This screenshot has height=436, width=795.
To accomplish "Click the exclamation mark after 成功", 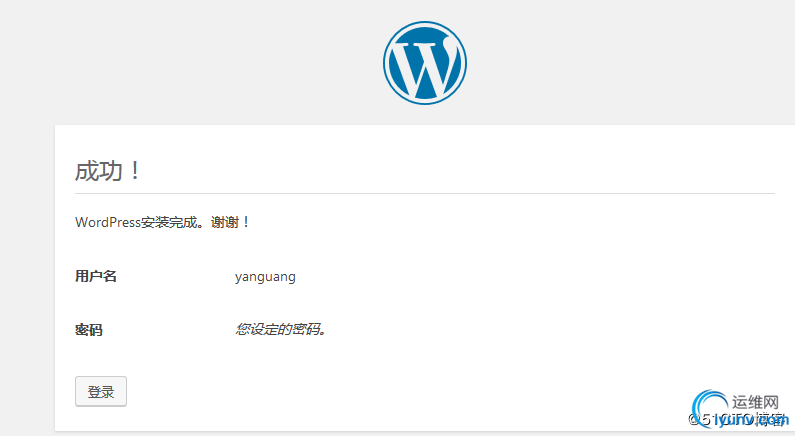I will click(135, 171).
